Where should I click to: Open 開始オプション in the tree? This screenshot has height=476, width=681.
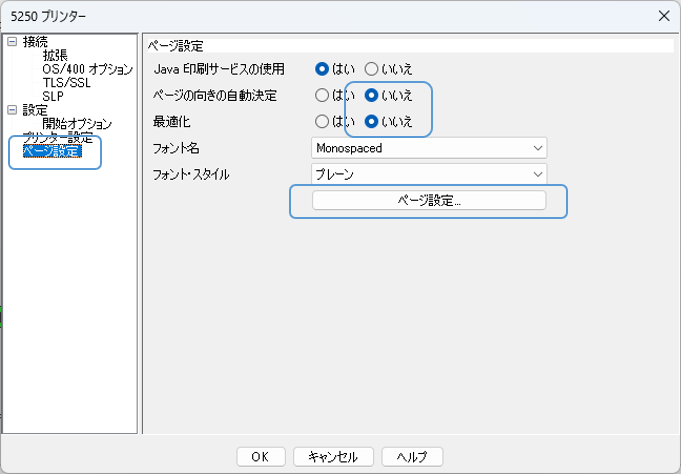coord(76,124)
